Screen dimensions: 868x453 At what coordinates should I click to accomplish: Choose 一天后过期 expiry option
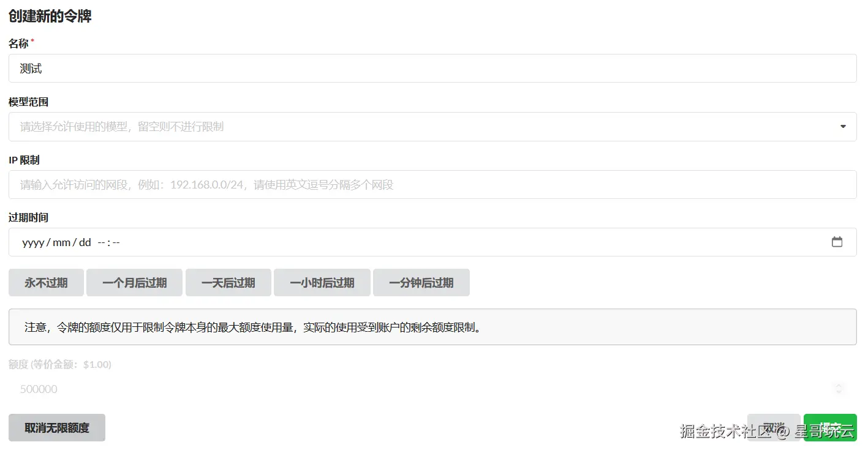[x=228, y=283]
